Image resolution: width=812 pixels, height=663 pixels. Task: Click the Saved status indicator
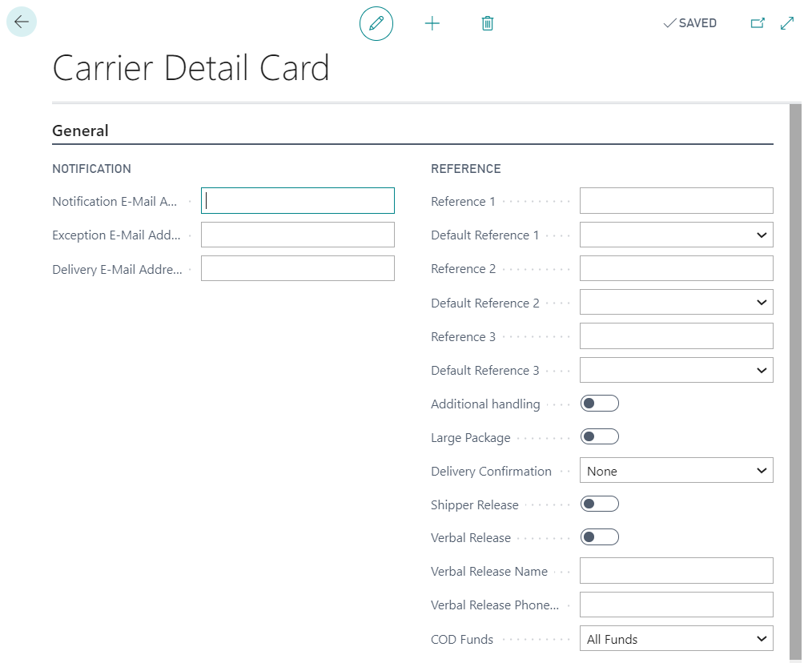tap(689, 23)
